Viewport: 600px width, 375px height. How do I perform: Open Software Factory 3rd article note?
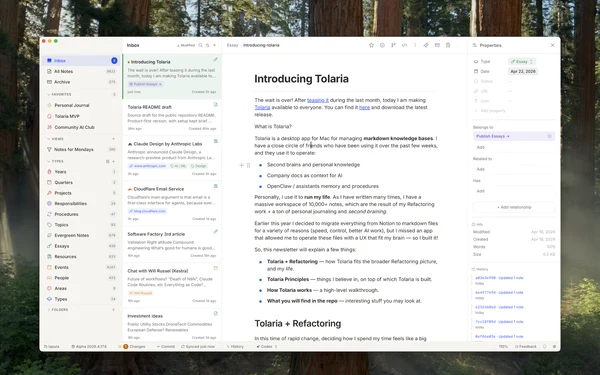coord(172,244)
